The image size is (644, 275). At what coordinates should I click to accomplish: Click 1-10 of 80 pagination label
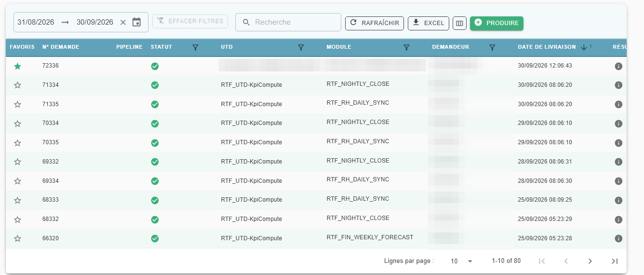(506, 261)
